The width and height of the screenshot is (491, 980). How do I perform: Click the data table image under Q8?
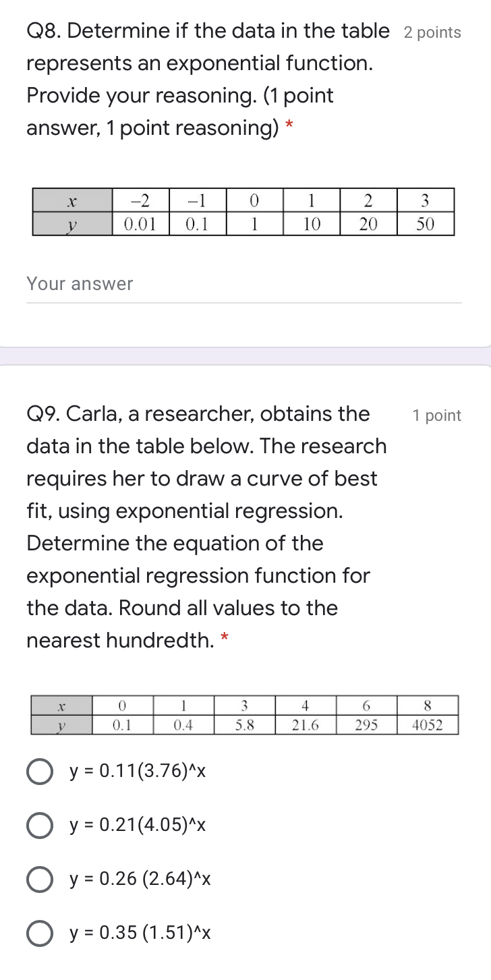(x=244, y=211)
